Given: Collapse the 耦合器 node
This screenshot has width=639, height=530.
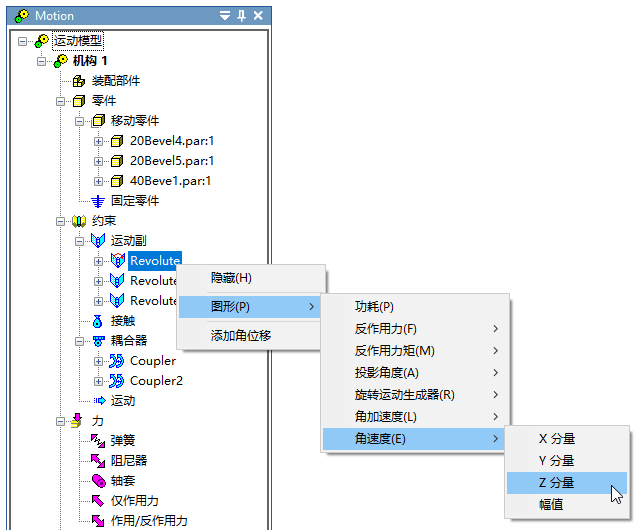Looking at the screenshot, I should pos(80,341).
